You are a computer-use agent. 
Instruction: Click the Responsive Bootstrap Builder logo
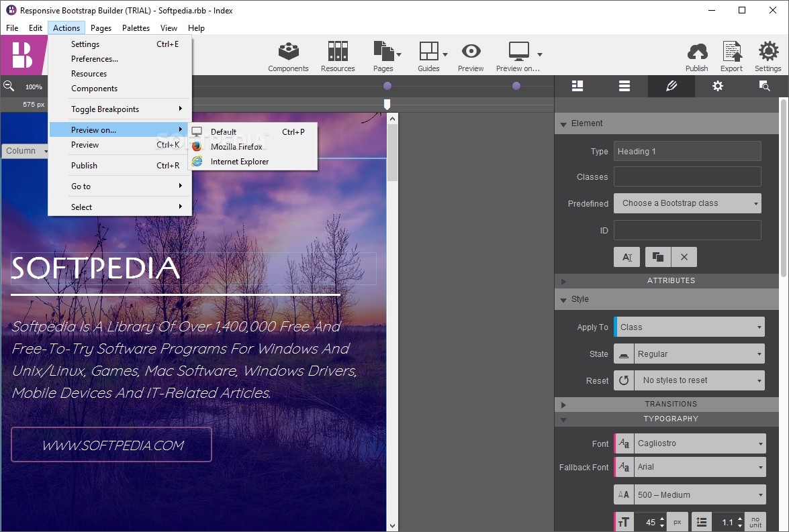click(x=22, y=55)
